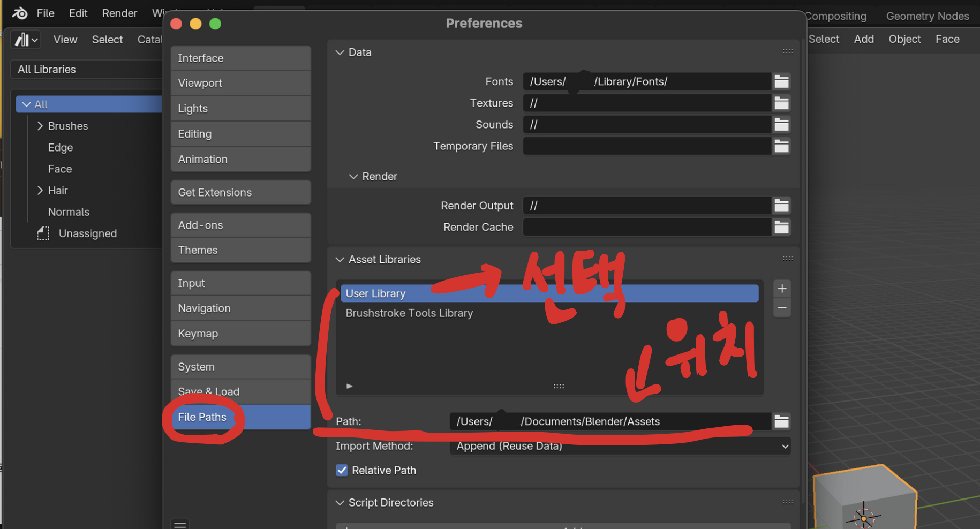Click the Unassigned catalog icon
This screenshot has height=529, width=980.
pos(43,233)
